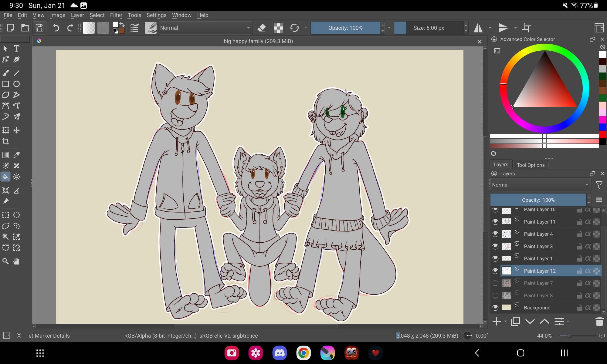The width and height of the screenshot is (607, 364).
Task: Hide the Background layer
Action: (x=495, y=308)
